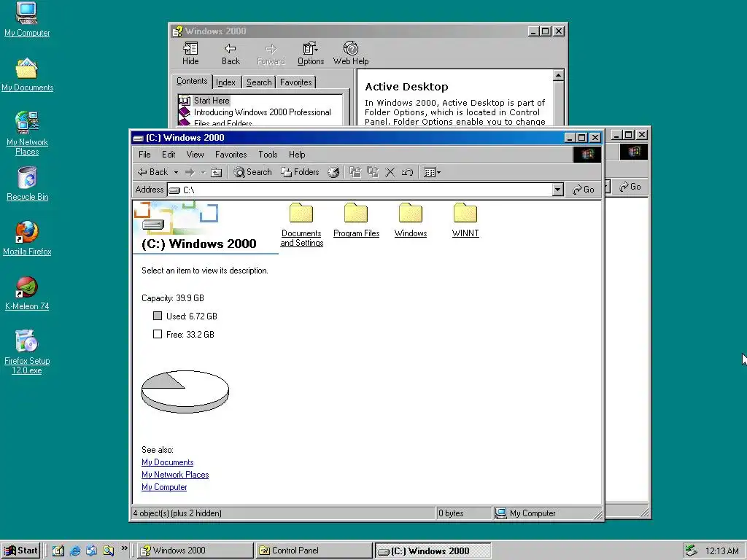Screen dimensions: 747x560
Task: Click the My Network Places link under See also
Action: tap(175, 475)
